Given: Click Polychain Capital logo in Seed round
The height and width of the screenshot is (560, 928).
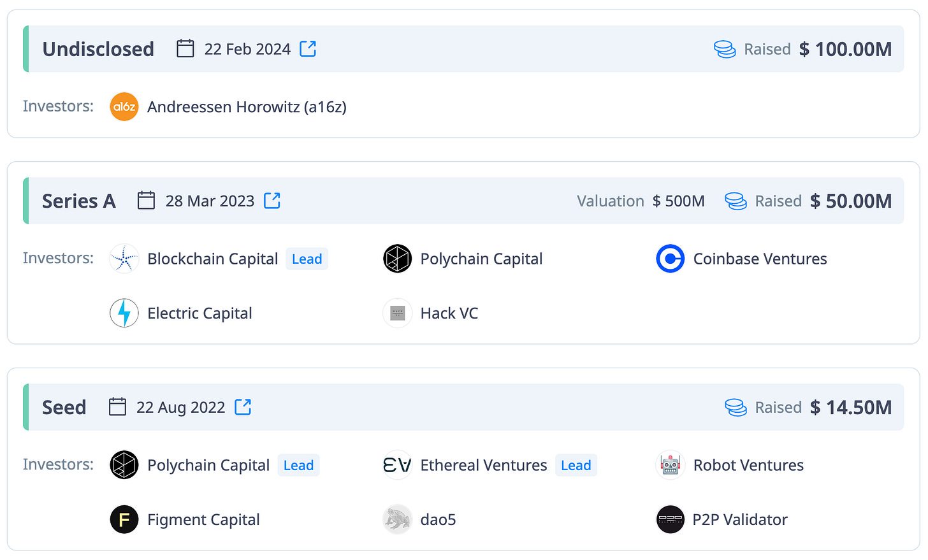Looking at the screenshot, I should pyautogui.click(x=124, y=465).
